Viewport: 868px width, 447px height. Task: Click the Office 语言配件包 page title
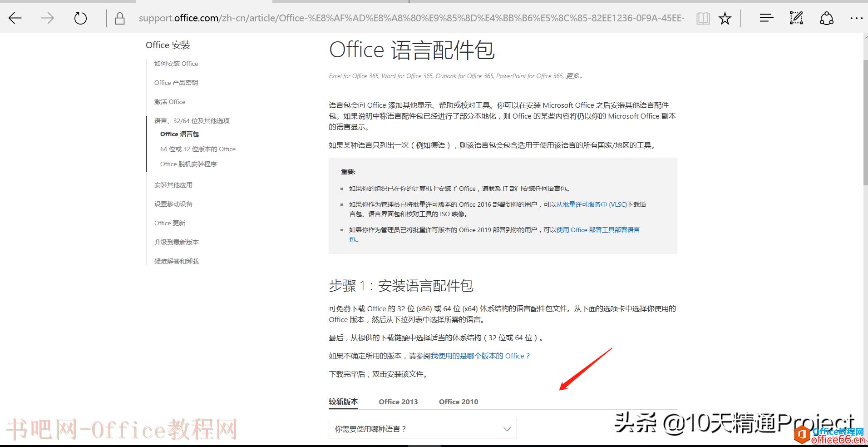412,50
